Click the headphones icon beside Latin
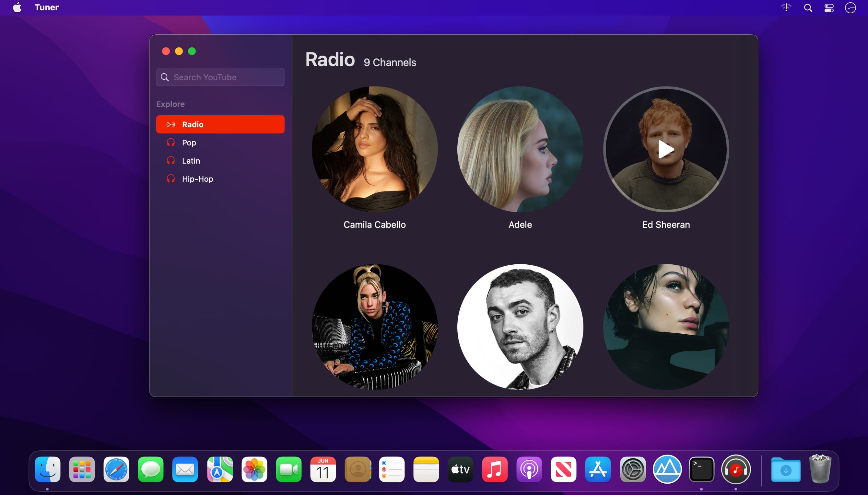Viewport: 868px width, 495px height. click(171, 160)
